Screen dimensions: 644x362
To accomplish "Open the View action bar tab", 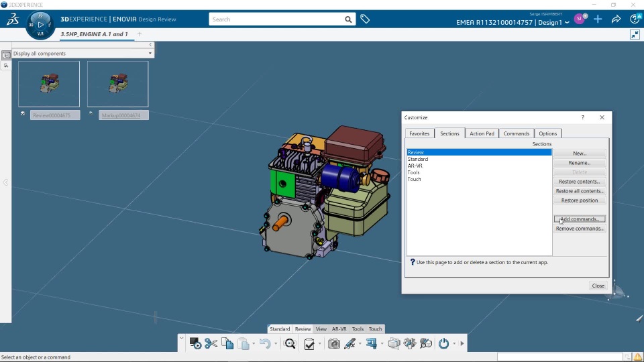I will coord(321,328).
